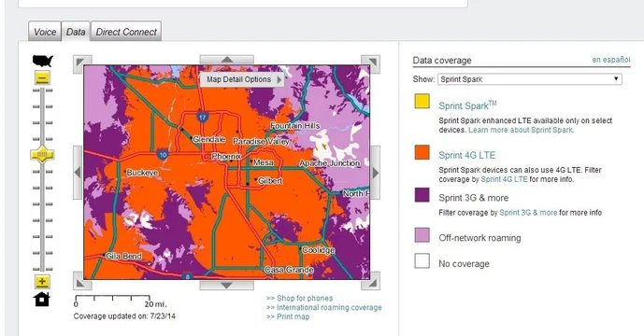Click Casa Grande label on map
Image resolution: width=644 pixels, height=336 pixels.
coord(289,270)
